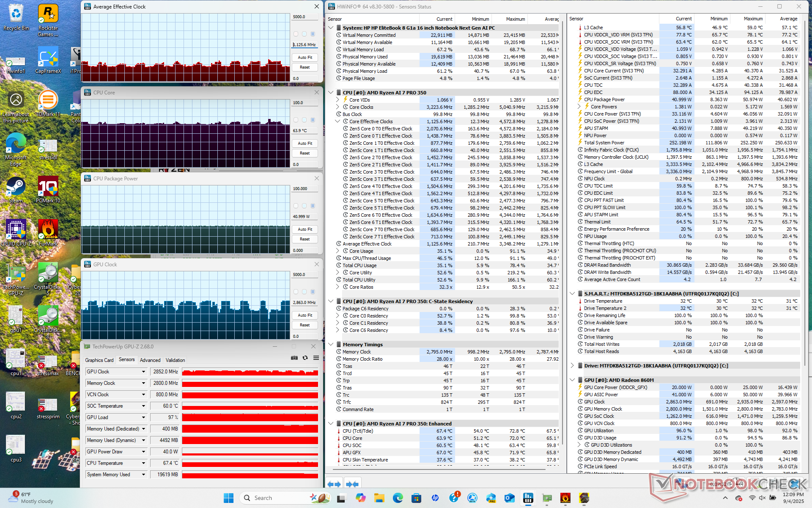Open File Explorer from taskbar
This screenshot has width=812, height=508.
379,498
